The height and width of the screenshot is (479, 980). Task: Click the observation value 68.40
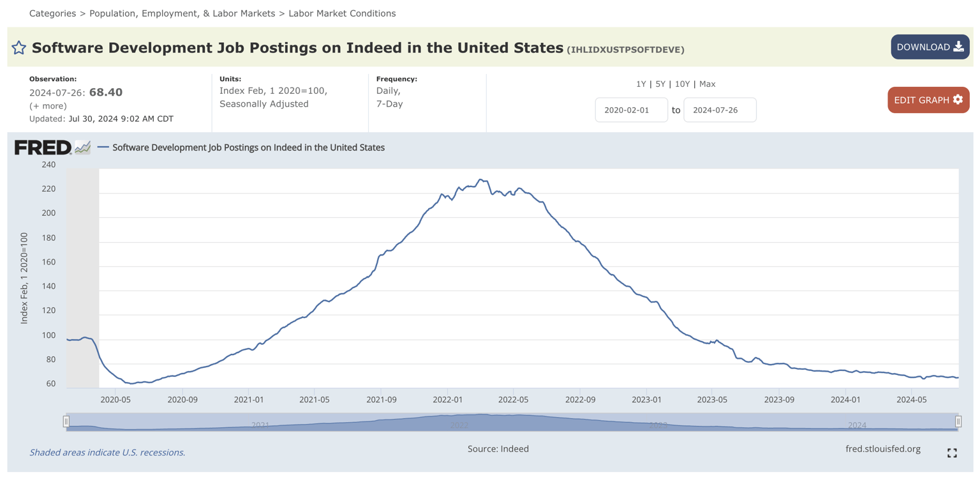click(x=106, y=92)
